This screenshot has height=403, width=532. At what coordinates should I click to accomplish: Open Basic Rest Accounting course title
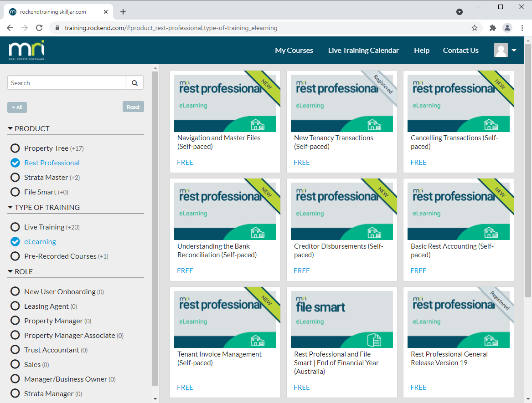pos(452,250)
